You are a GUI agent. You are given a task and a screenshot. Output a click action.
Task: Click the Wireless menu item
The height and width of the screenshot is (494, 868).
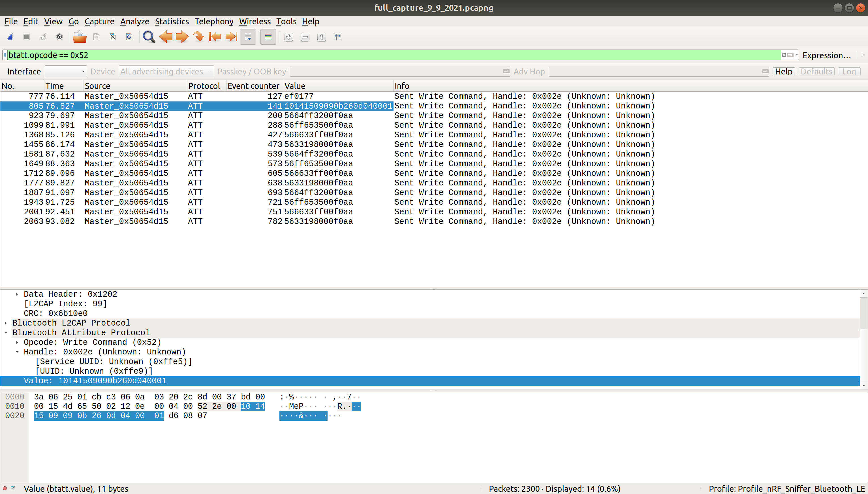254,22
